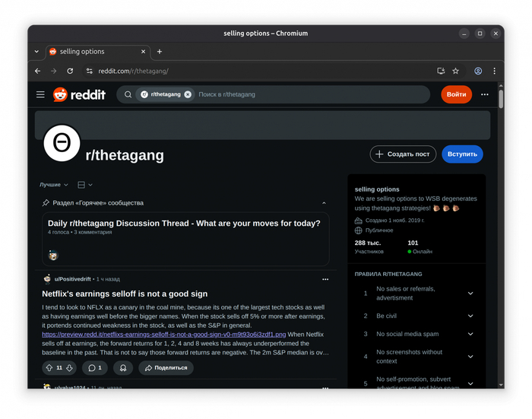Remove the r/thetagang search filter chip
This screenshot has height=419, width=532.
tap(188, 94)
